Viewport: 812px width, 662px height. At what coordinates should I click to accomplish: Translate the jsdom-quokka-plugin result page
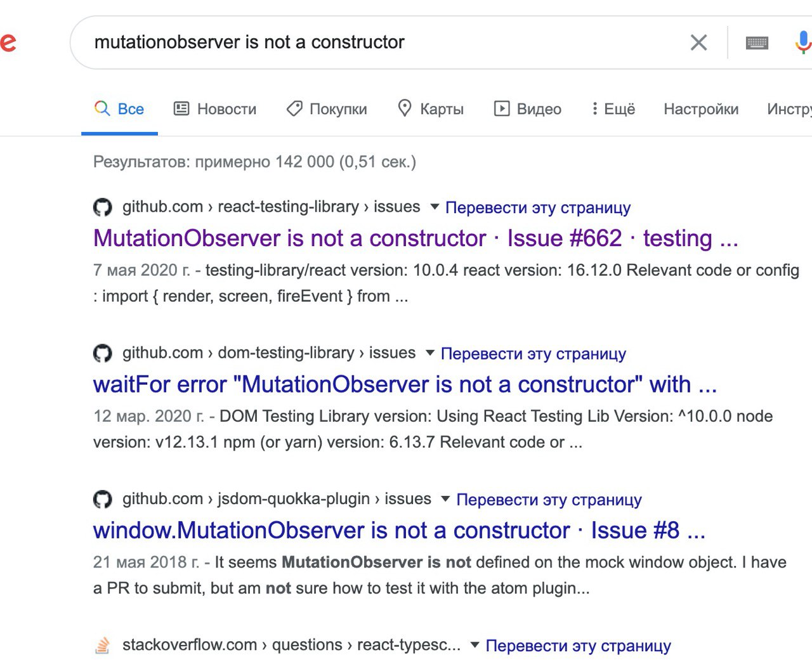(x=549, y=500)
